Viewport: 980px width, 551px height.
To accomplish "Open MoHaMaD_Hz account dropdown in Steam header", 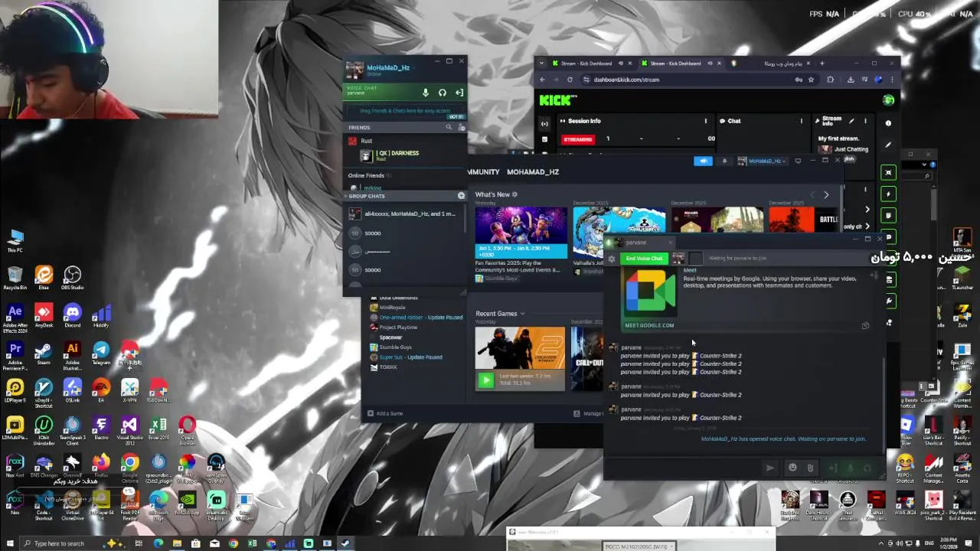I will tap(762, 161).
